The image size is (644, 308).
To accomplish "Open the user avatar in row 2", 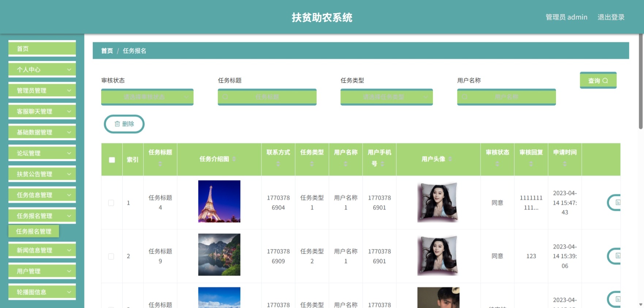I will (438, 255).
